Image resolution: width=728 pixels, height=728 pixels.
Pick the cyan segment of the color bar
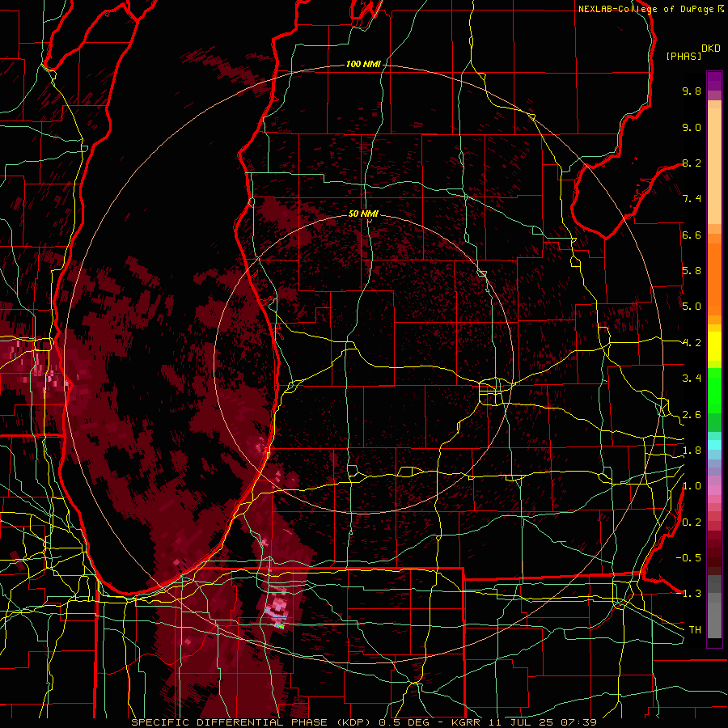coord(714,445)
